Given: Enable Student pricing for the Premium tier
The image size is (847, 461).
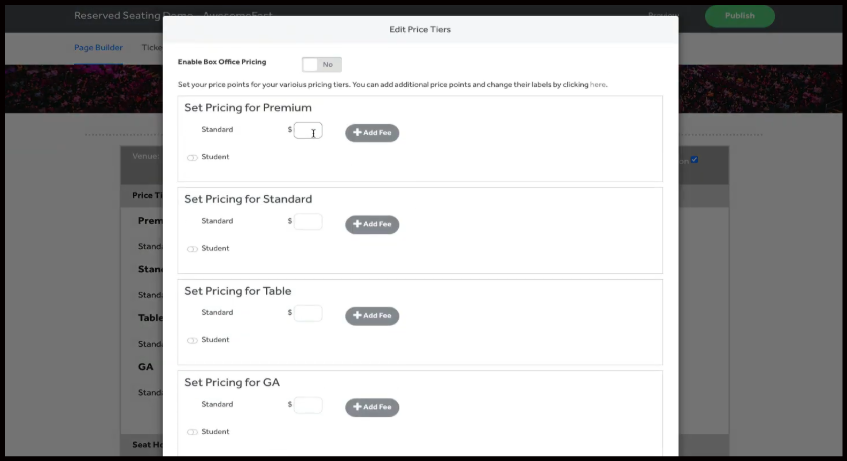Looking at the screenshot, I should pos(192,157).
